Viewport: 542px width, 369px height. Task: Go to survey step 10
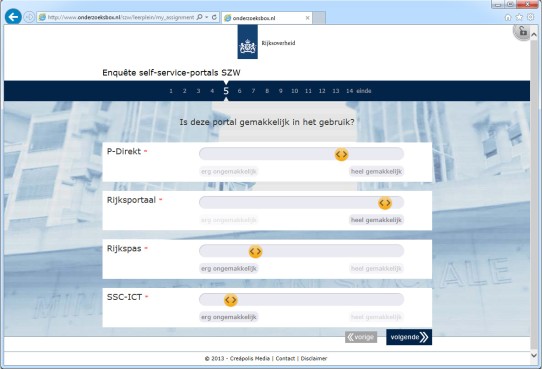tap(295, 91)
